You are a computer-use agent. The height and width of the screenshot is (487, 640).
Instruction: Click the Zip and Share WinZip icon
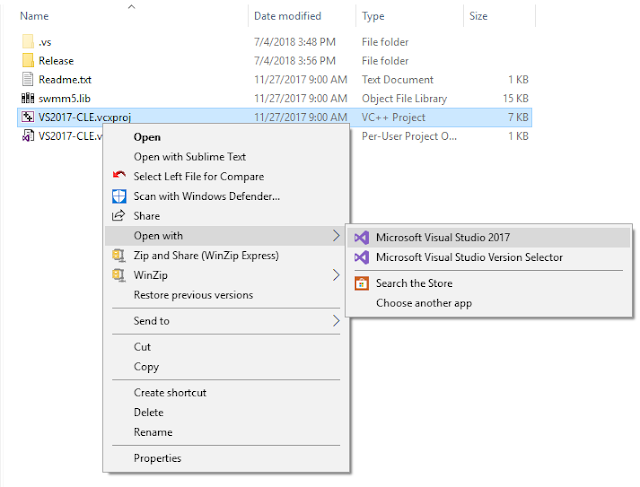pyautogui.click(x=120, y=255)
